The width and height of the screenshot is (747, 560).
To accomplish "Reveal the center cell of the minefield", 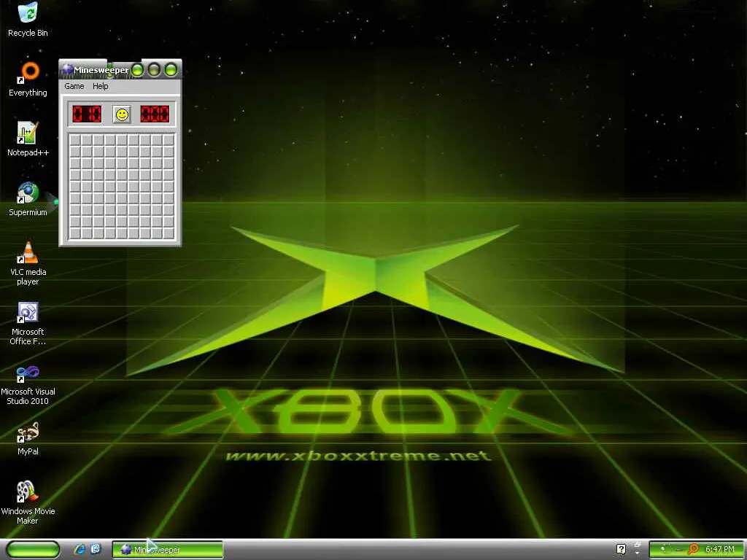I will (x=122, y=186).
